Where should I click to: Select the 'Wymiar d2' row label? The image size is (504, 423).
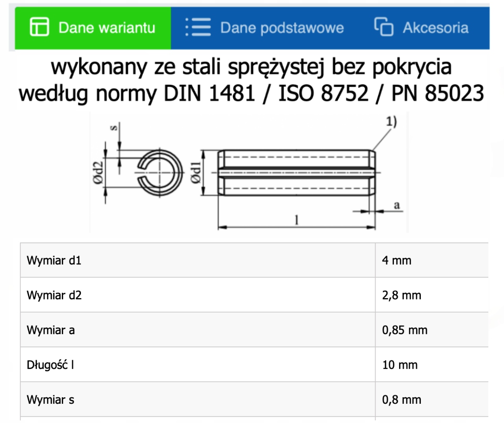pyautogui.click(x=54, y=295)
